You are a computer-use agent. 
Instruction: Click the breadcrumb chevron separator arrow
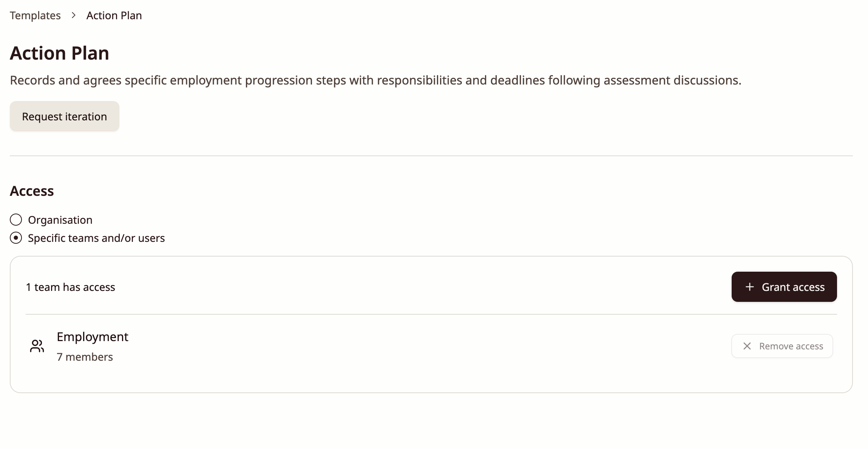click(74, 15)
